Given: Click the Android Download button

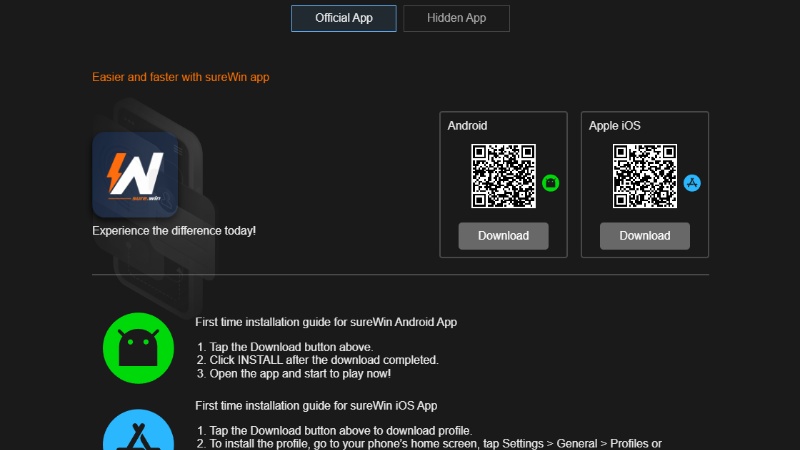Looking at the screenshot, I should coord(503,236).
